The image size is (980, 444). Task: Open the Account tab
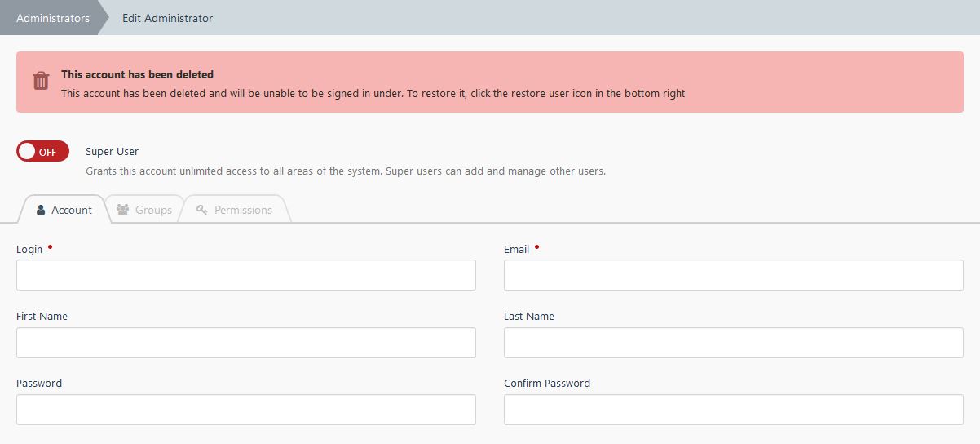pos(64,210)
